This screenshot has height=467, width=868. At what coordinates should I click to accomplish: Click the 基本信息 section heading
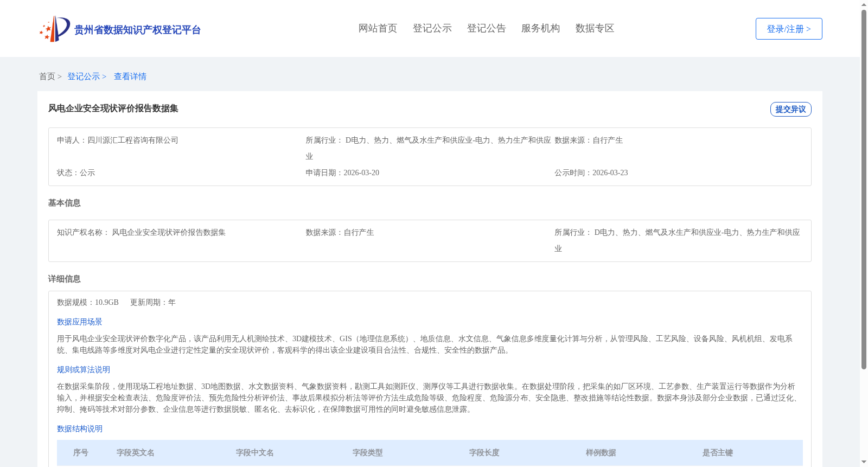65,203
